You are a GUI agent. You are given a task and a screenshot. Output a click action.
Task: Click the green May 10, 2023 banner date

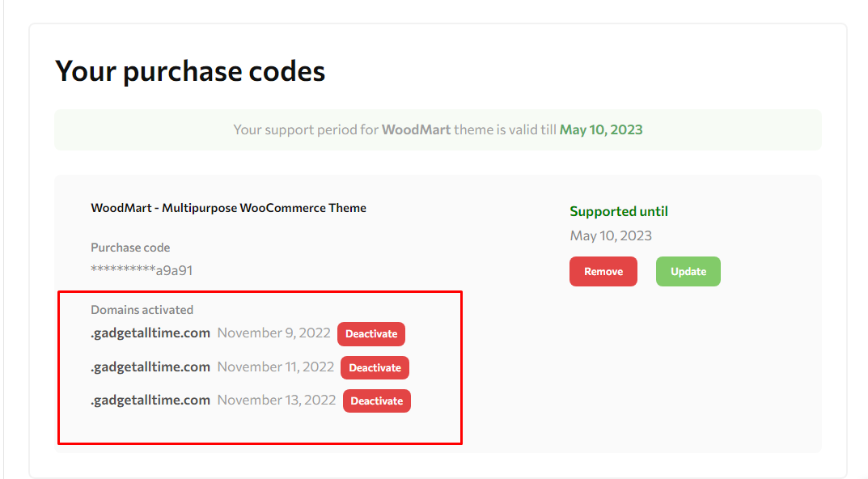point(601,129)
